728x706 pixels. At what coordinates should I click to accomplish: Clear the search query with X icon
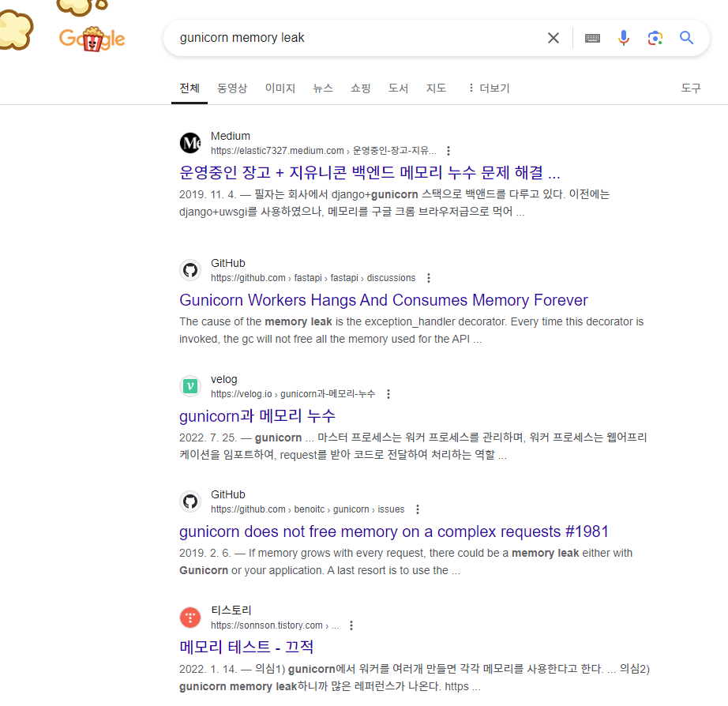[553, 38]
